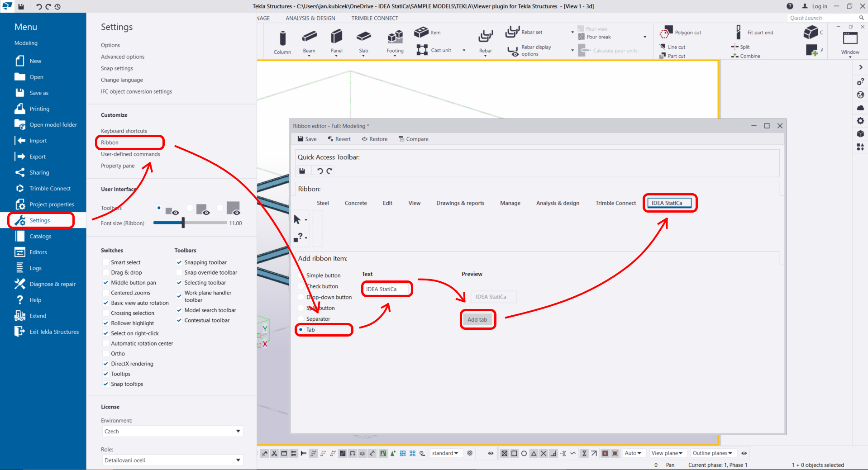Select the Tab radio button in Add ribbon item
The width and height of the screenshot is (868, 470).
tap(301, 330)
